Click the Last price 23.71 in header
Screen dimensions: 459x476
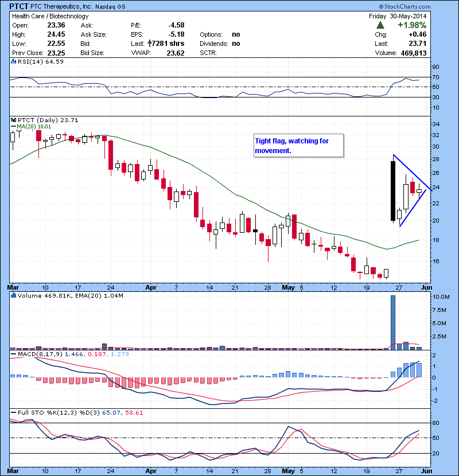(418, 44)
